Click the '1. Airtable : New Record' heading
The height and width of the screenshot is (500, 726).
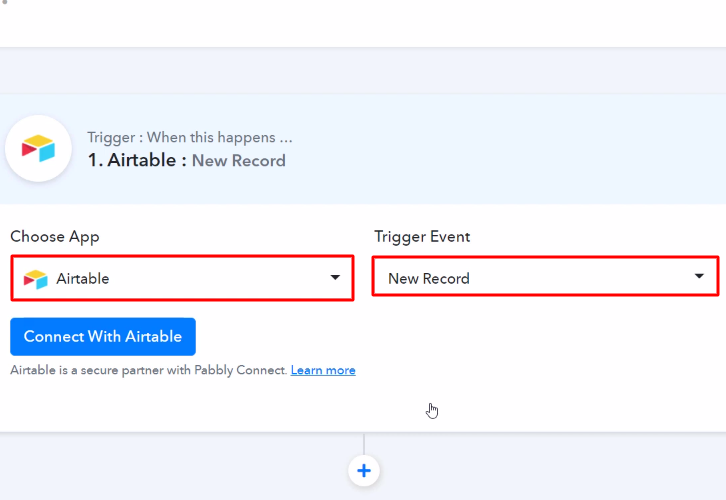187,161
